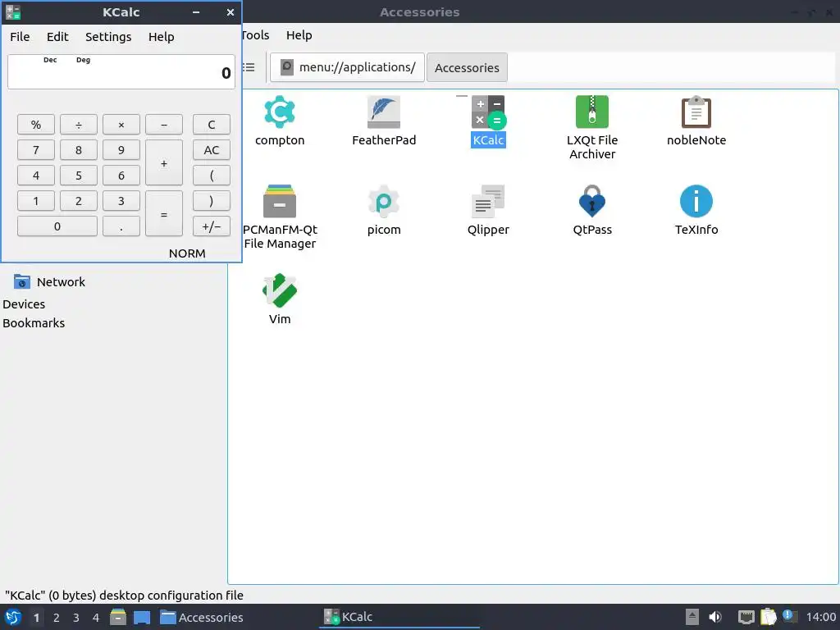Click the C clear button
840x630 pixels.
[212, 125]
